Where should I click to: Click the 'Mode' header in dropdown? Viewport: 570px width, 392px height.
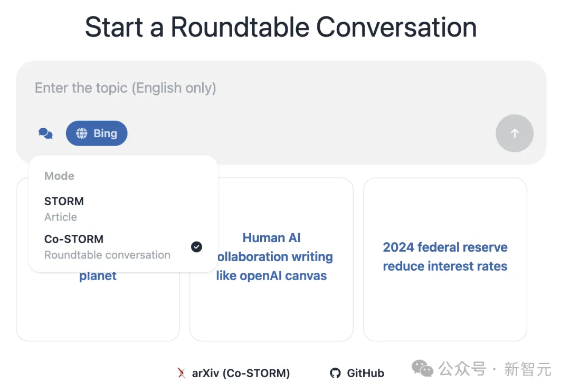59,176
